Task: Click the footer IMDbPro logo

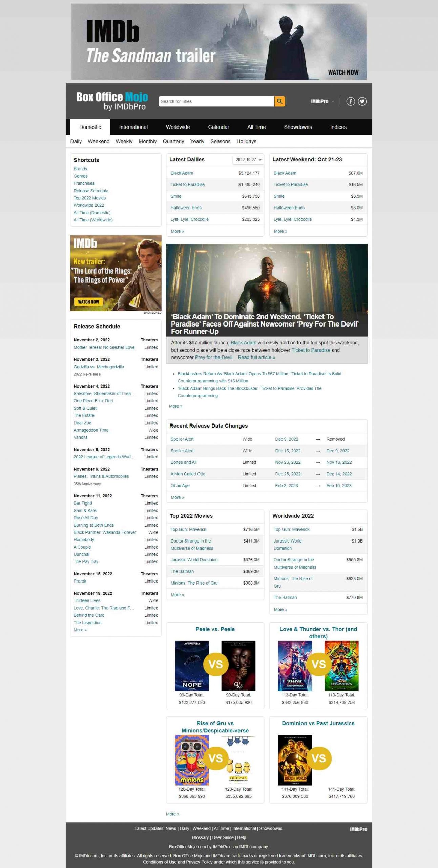Action: pyautogui.click(x=358, y=829)
